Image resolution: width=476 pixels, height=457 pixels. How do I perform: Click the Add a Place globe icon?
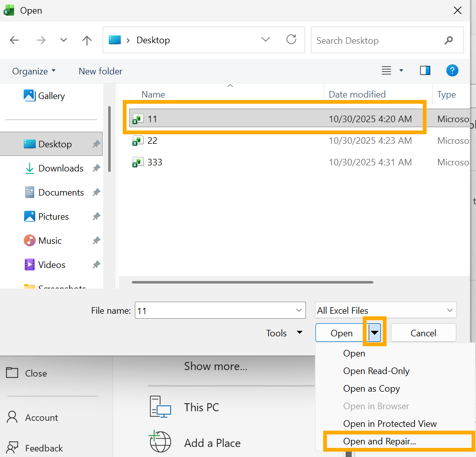pyautogui.click(x=160, y=442)
